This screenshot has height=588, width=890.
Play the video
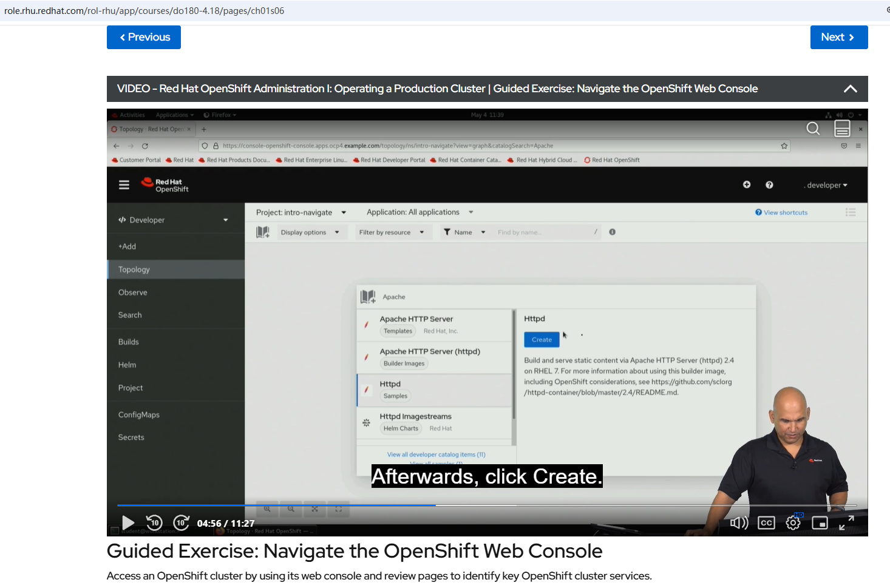pos(128,522)
